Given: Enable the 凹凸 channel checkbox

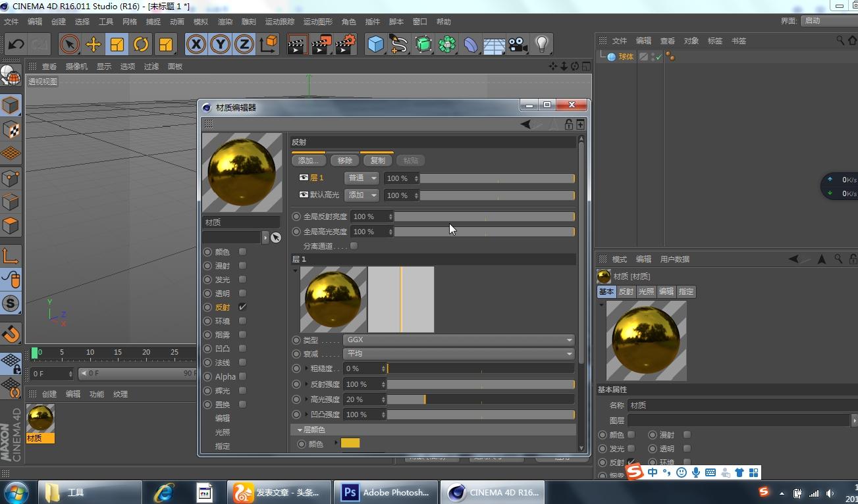Looking at the screenshot, I should 243,348.
